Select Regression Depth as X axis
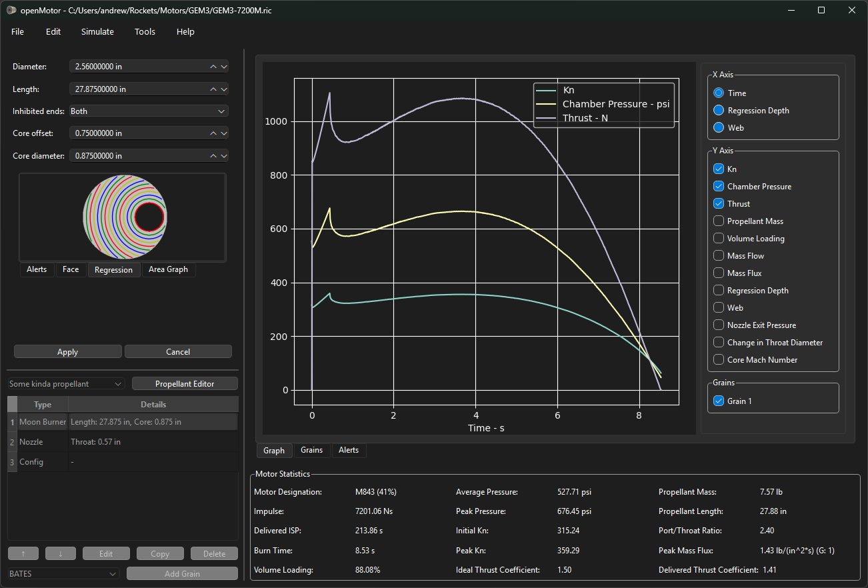Image resolution: width=868 pixels, height=588 pixels. [x=719, y=111]
